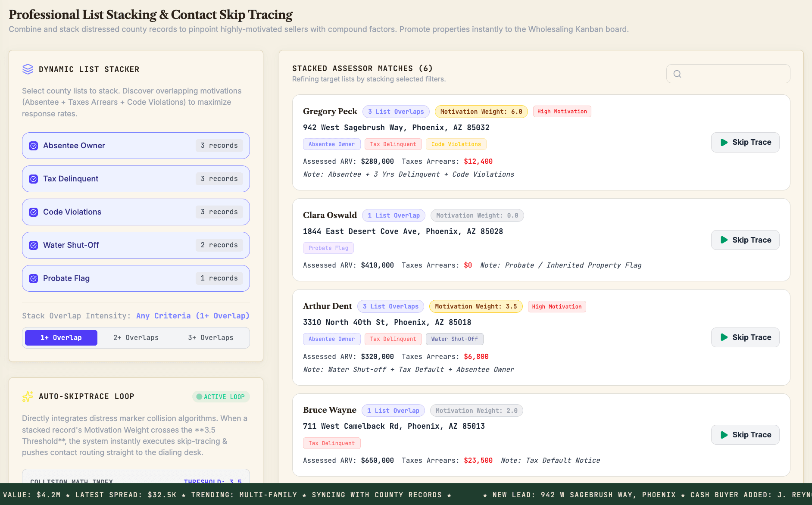Click the Motivation Weight: 0.0 badge
The height and width of the screenshot is (505, 812).
(x=477, y=215)
